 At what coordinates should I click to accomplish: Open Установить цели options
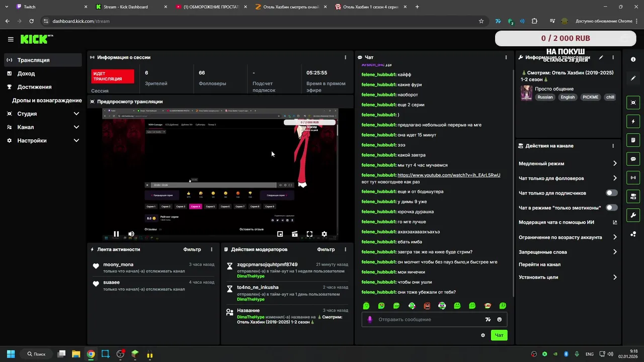pyautogui.click(x=568, y=277)
